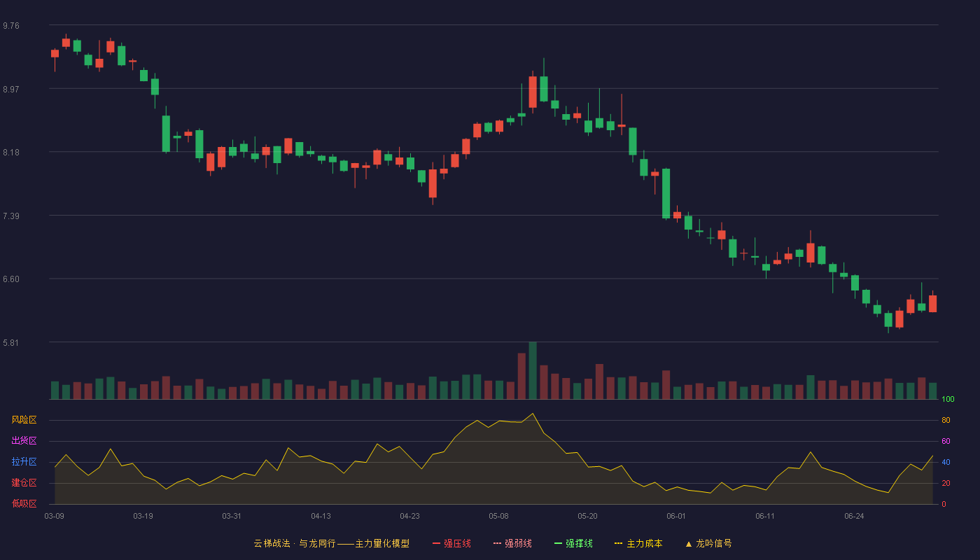
Task: Click the 04-23 date label
Action: 409,516
